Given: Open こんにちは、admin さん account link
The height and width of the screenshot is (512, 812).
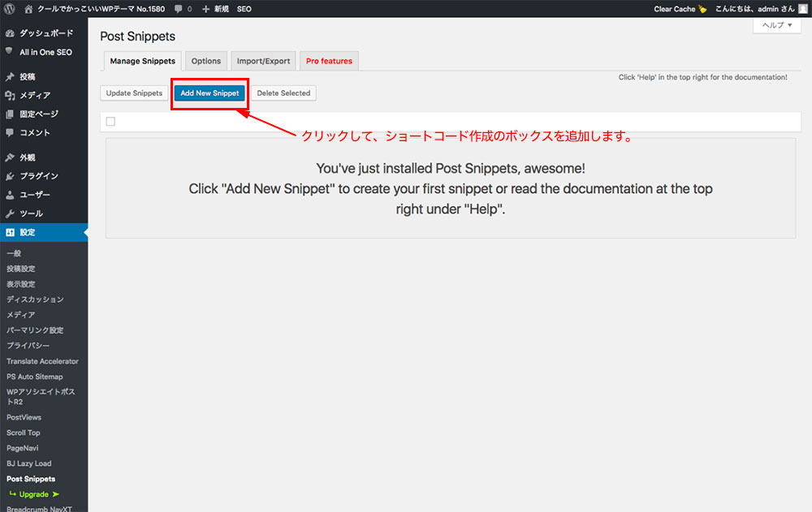Looking at the screenshot, I should [754, 9].
